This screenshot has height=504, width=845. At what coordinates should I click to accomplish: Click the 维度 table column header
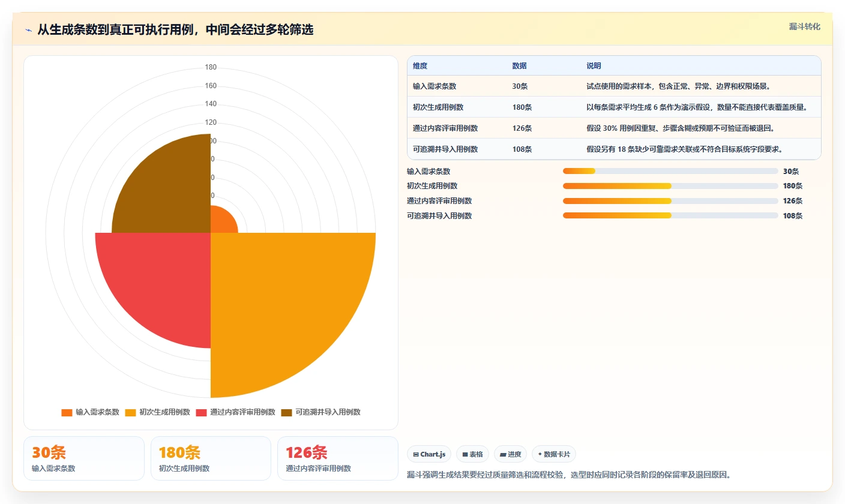(x=420, y=66)
